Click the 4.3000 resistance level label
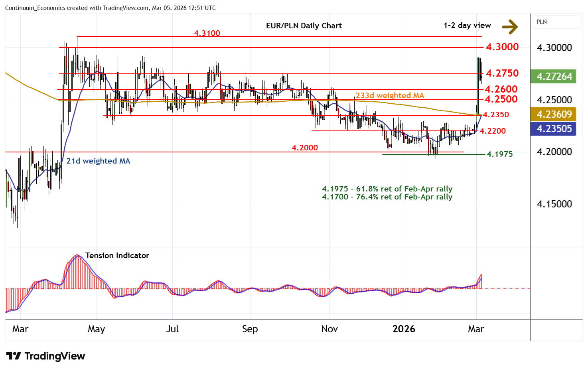Image resolution: width=588 pixels, height=371 pixels. 502,47
